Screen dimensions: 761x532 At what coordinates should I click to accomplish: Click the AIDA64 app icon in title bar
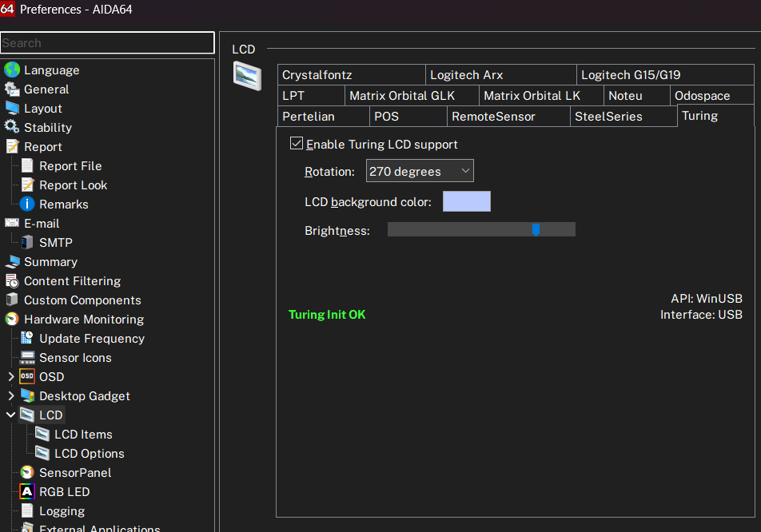click(8, 9)
